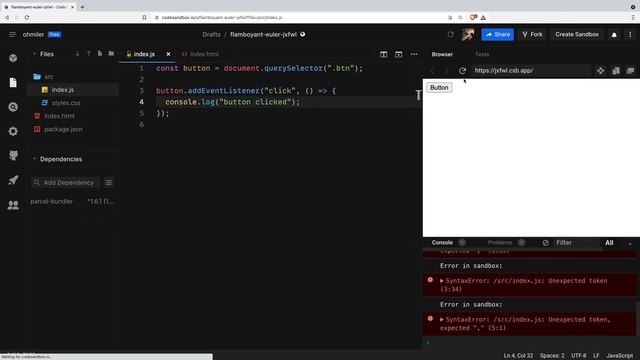
Task: Click the Fork button
Action: (x=532, y=35)
